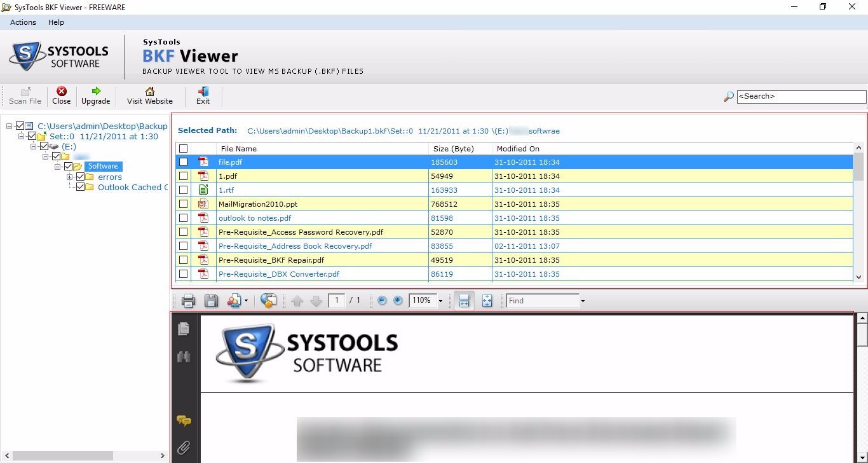This screenshot has width=868, height=463.
Task: Click the date 02-11-2011 13:07
Action: [x=527, y=246]
